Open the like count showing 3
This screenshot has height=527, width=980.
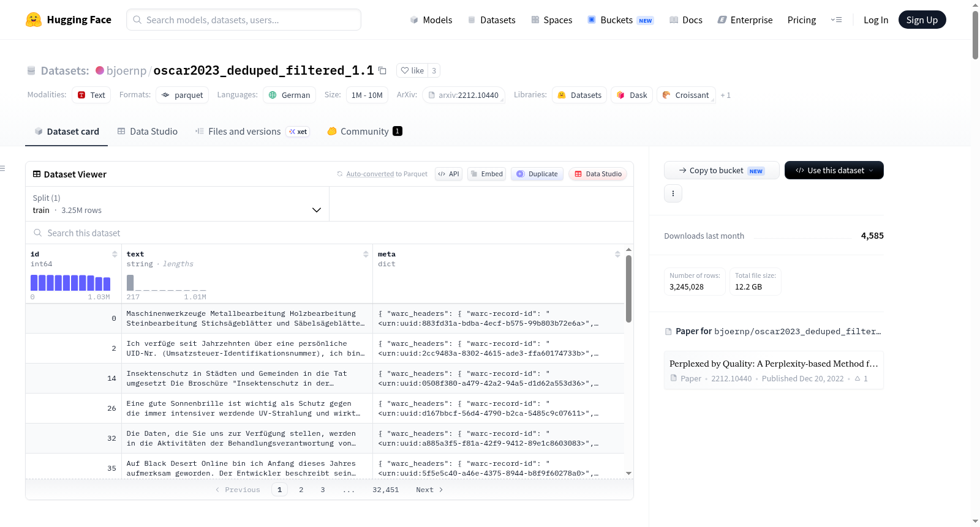[434, 70]
